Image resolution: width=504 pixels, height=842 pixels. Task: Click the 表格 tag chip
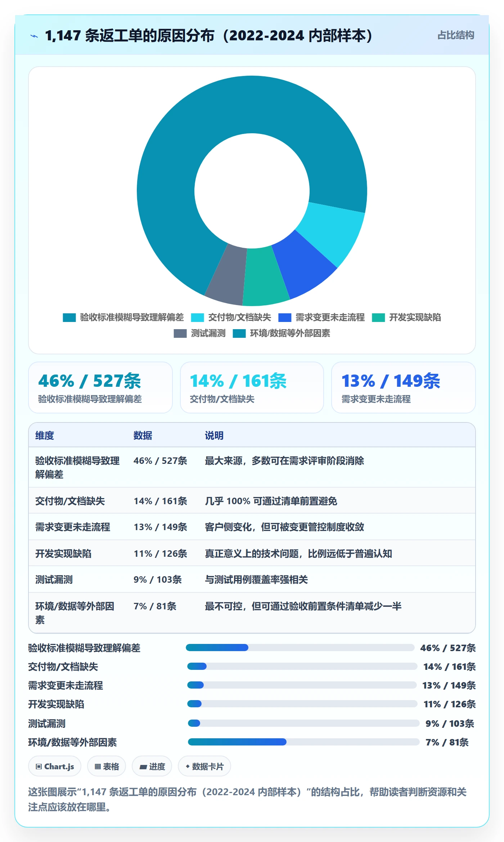tap(107, 766)
